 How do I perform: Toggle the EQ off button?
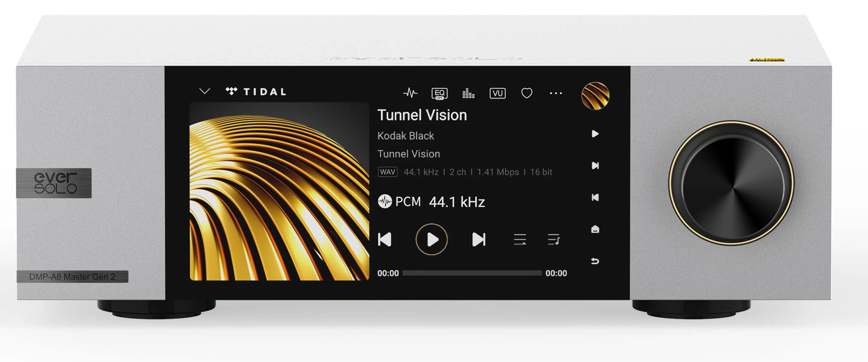tap(439, 94)
